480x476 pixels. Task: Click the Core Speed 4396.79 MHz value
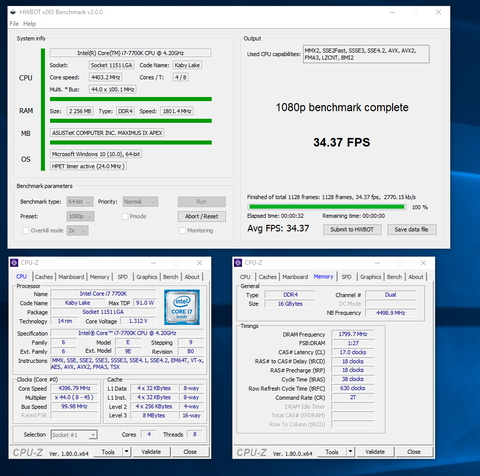point(74,388)
